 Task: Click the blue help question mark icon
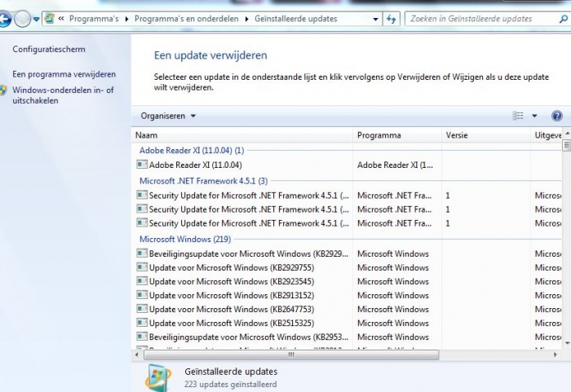[x=557, y=116]
